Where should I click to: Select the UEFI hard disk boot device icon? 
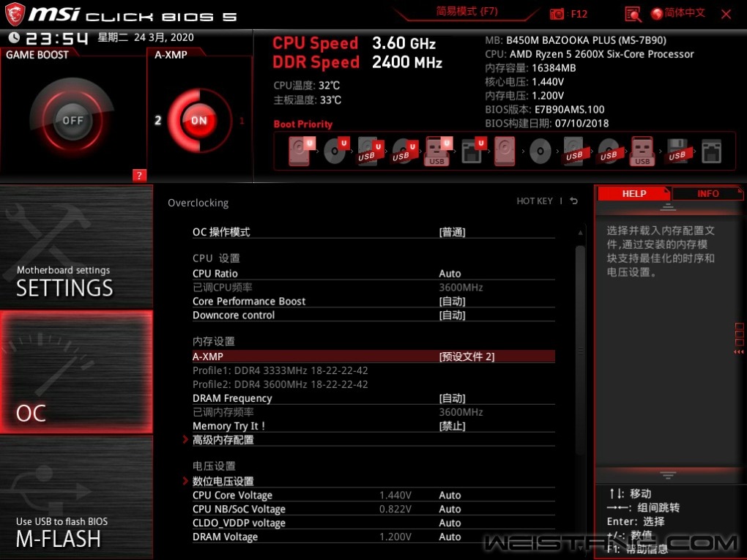(301, 151)
